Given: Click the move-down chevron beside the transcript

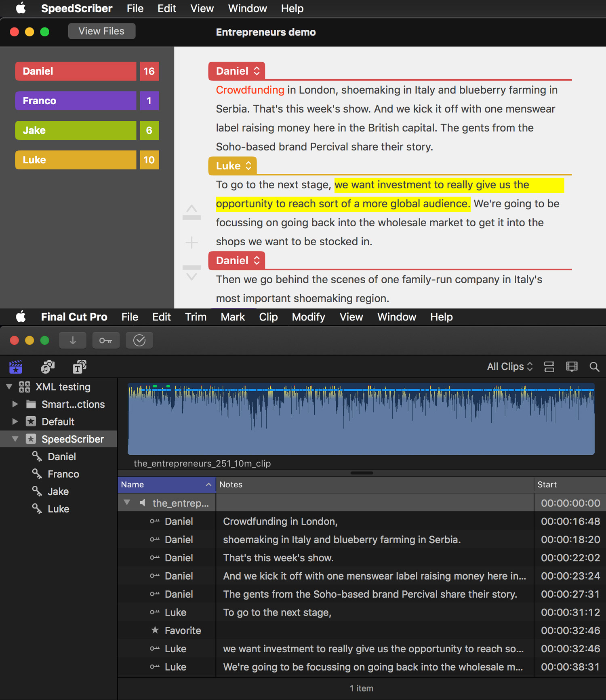Looking at the screenshot, I should click(191, 273).
